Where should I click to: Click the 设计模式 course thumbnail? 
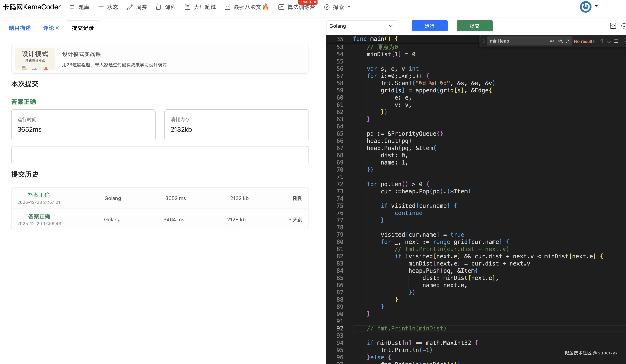pos(35,59)
